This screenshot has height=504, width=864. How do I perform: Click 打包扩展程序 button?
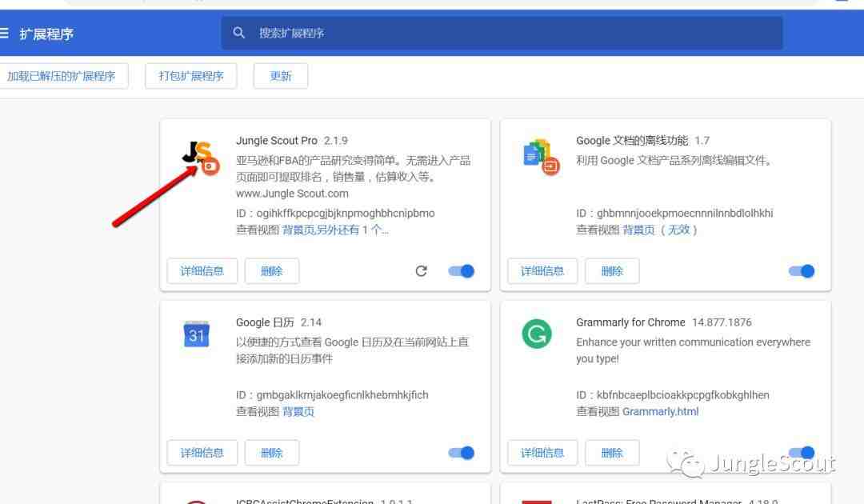(x=191, y=76)
